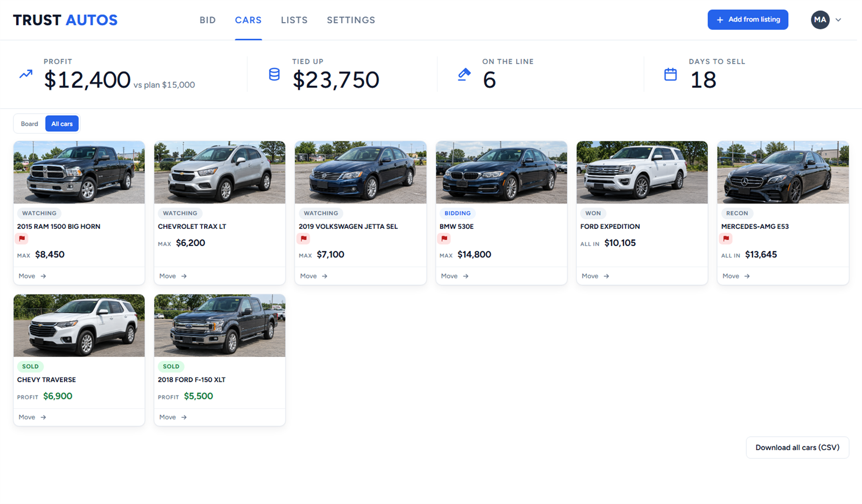Open the Mercedes-AMG E53 photo

783,172
